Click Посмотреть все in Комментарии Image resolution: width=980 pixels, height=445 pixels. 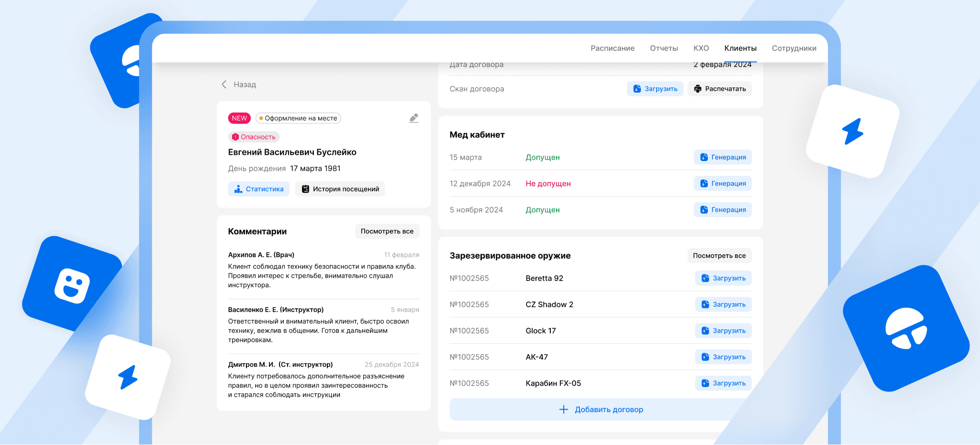click(x=387, y=231)
